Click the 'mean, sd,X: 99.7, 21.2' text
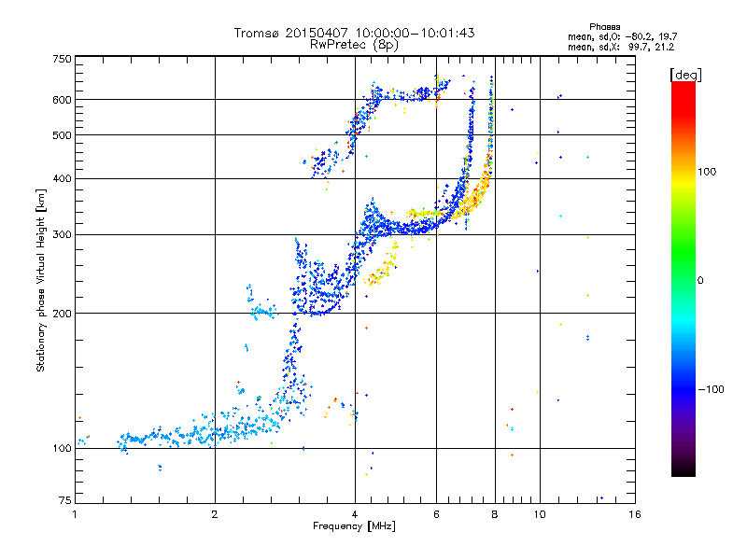 click(621, 47)
